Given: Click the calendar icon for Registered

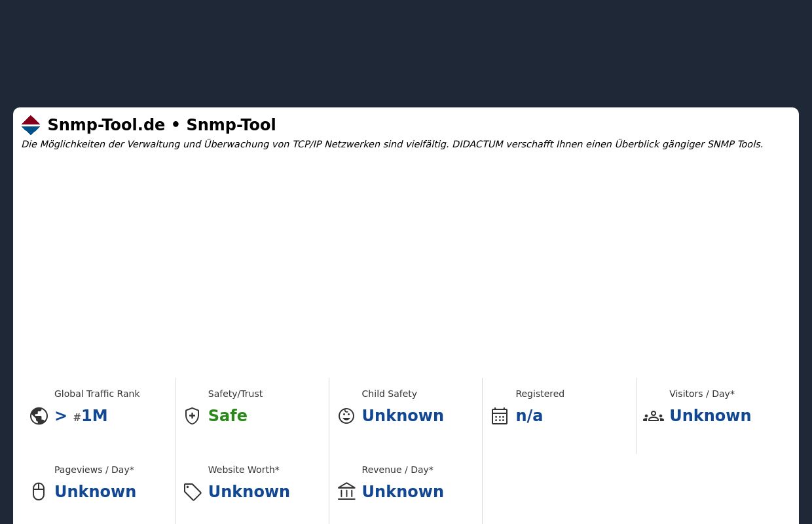Looking at the screenshot, I should tap(500, 416).
